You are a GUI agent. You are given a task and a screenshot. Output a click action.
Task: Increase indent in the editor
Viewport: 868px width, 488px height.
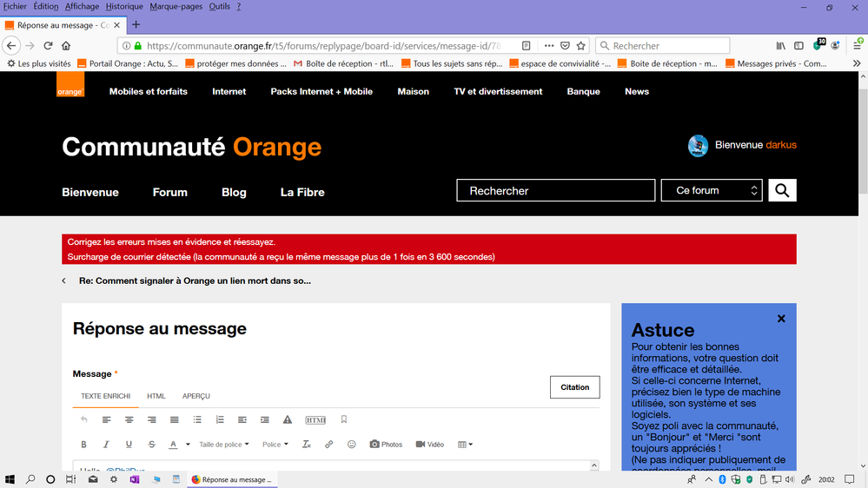(265, 420)
